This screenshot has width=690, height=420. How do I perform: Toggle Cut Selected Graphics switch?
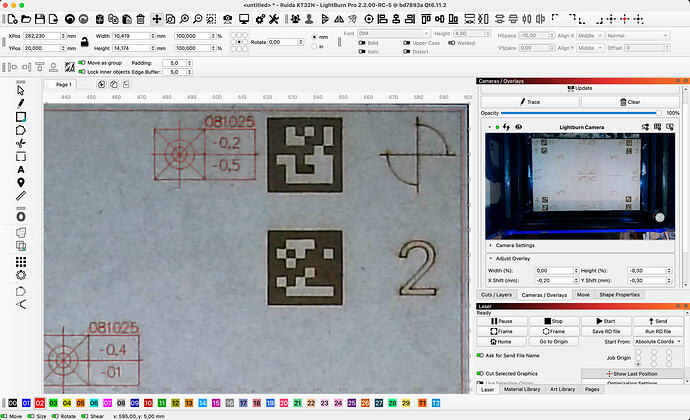[480, 373]
